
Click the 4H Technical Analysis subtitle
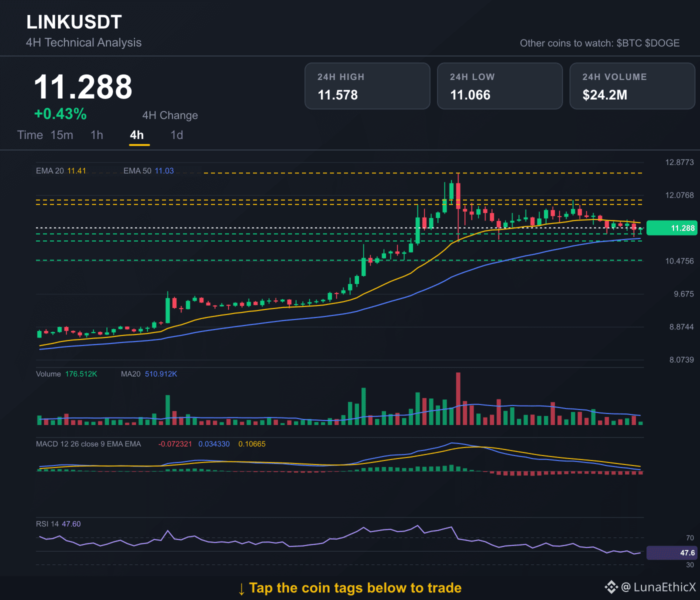click(84, 42)
